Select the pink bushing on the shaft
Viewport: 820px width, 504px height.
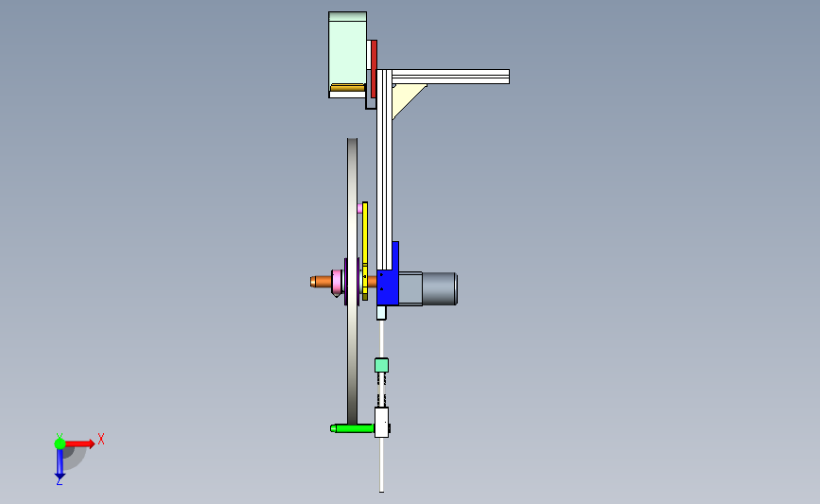[x=337, y=282]
